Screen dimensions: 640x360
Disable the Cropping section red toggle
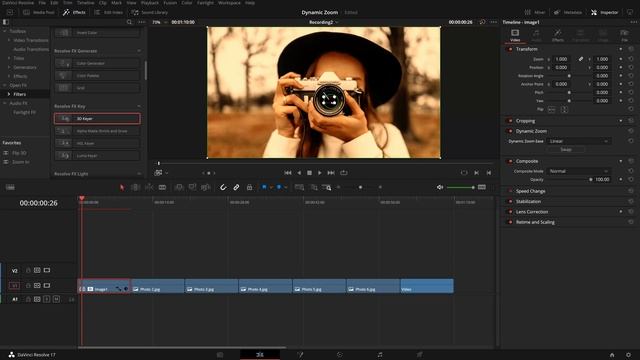pyautogui.click(x=510, y=121)
